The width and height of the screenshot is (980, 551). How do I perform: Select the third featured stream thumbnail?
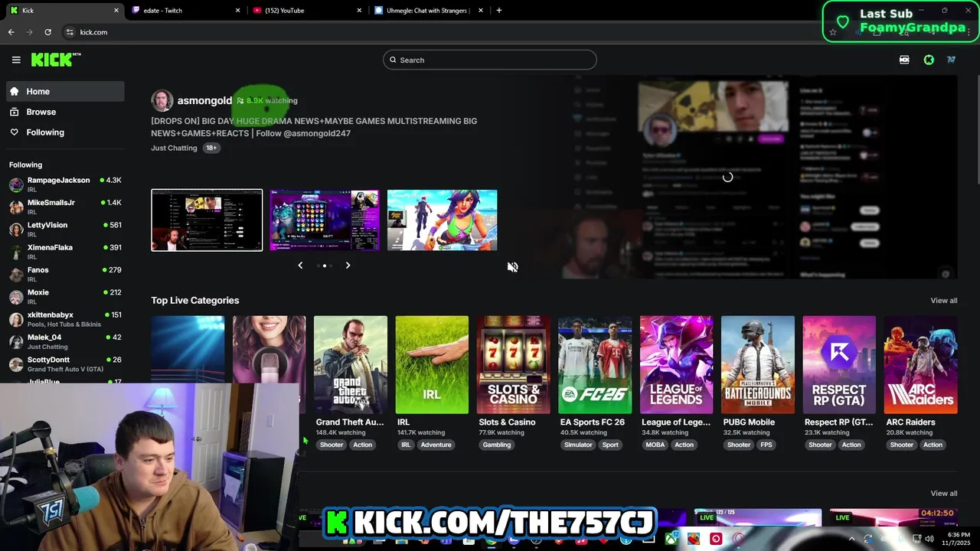(443, 220)
